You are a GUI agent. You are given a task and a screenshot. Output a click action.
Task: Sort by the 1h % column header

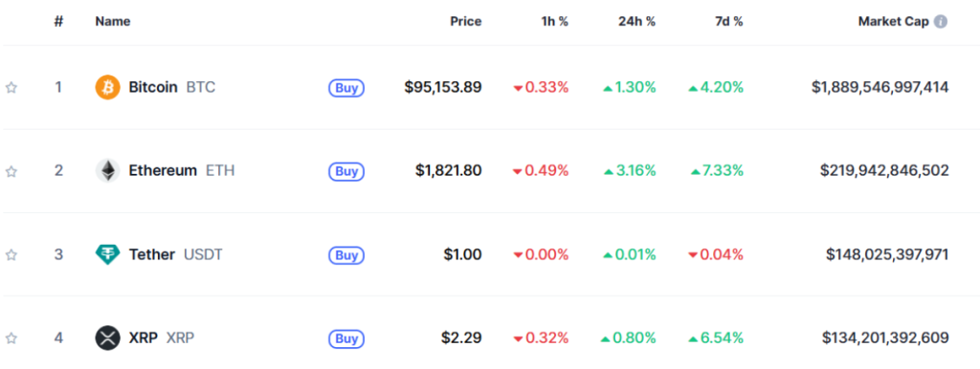pos(554,21)
